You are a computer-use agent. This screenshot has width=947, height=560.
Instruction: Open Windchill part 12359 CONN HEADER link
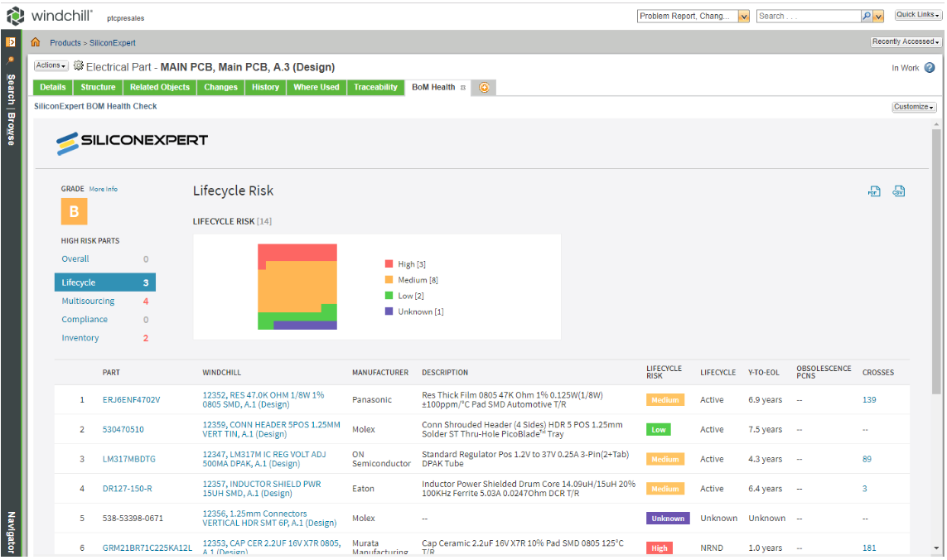(271, 429)
